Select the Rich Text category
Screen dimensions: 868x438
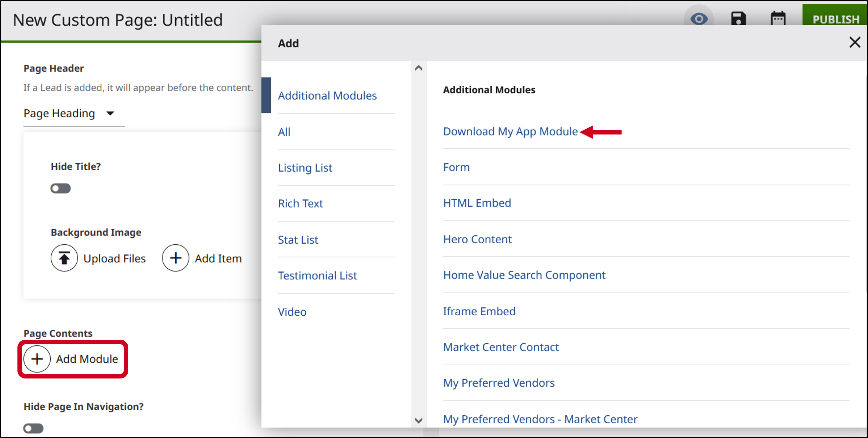click(x=300, y=204)
